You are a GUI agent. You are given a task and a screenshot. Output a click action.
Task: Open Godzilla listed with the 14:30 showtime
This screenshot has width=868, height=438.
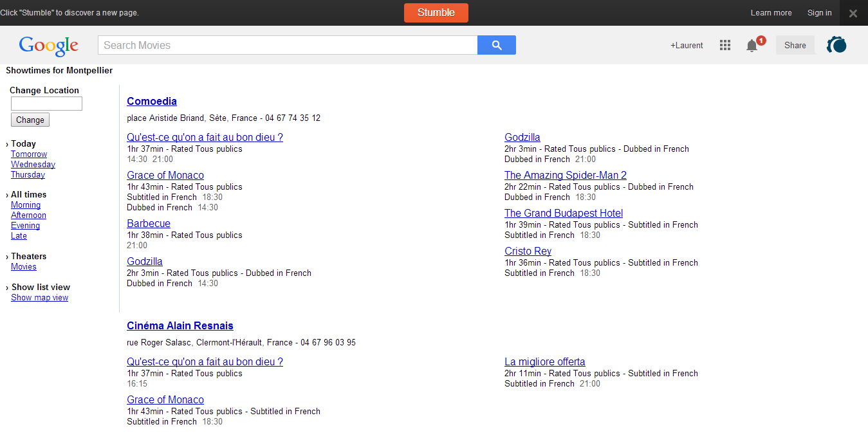coord(145,261)
